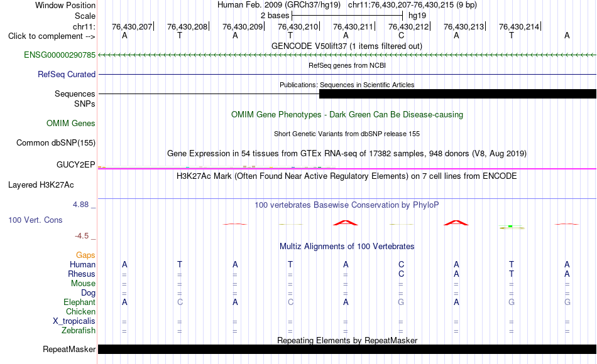The height and width of the screenshot is (364, 597).
Task: Select the ENSG00000290785 gene track label
Action: pyautogui.click(x=60, y=55)
